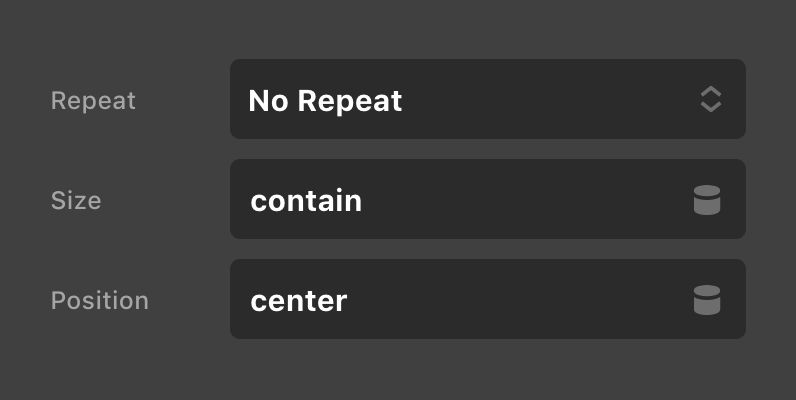
Task: Click the database icon in the Size field
Action: (707, 200)
